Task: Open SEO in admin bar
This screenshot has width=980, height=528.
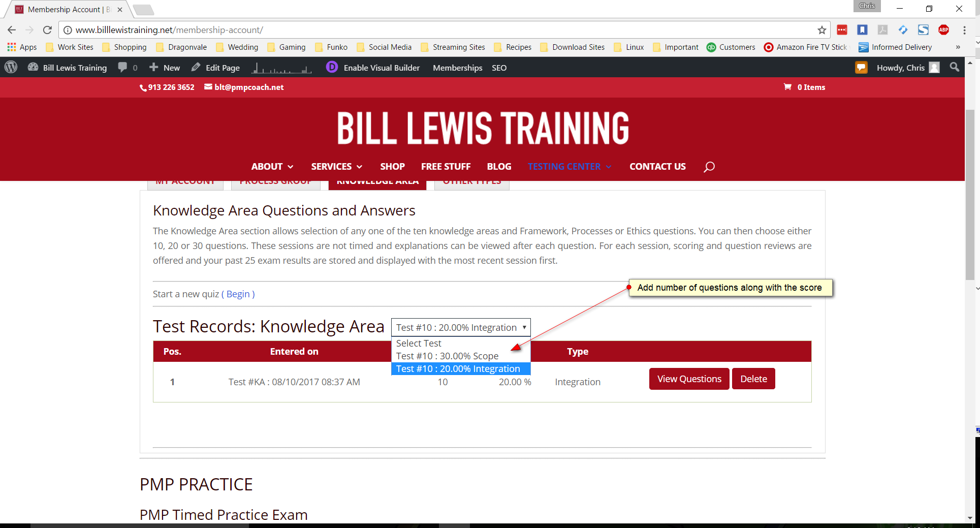Action: pyautogui.click(x=499, y=68)
